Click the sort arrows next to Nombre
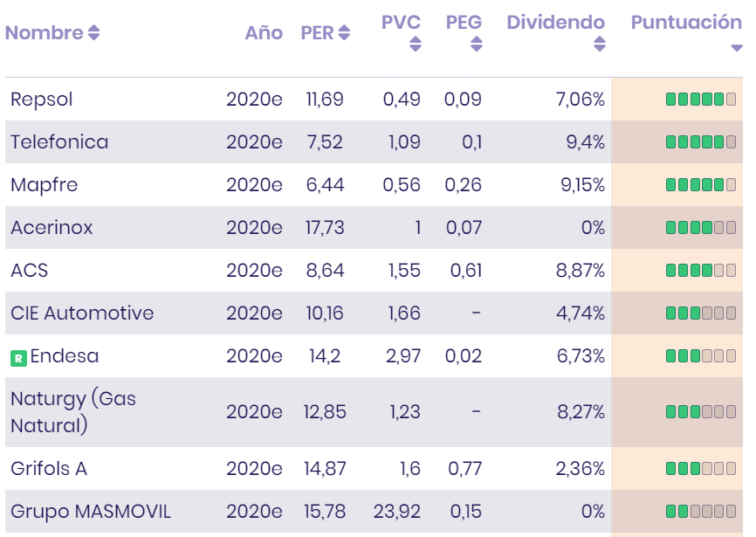The width and height of the screenshot is (756, 537). [93, 33]
